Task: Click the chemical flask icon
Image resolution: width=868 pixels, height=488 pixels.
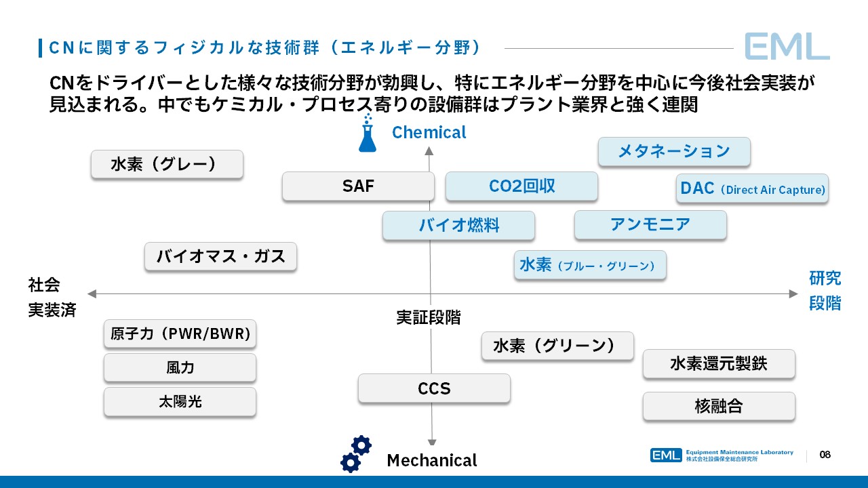Action: (x=367, y=134)
